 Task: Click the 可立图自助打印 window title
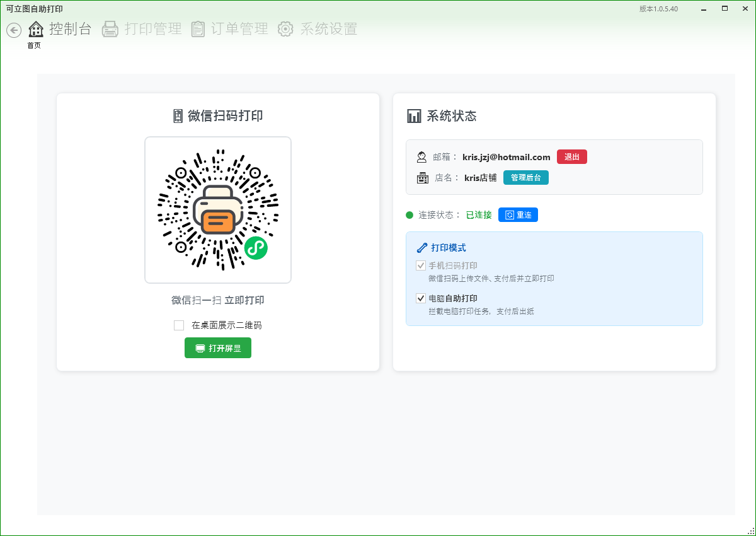coord(34,9)
